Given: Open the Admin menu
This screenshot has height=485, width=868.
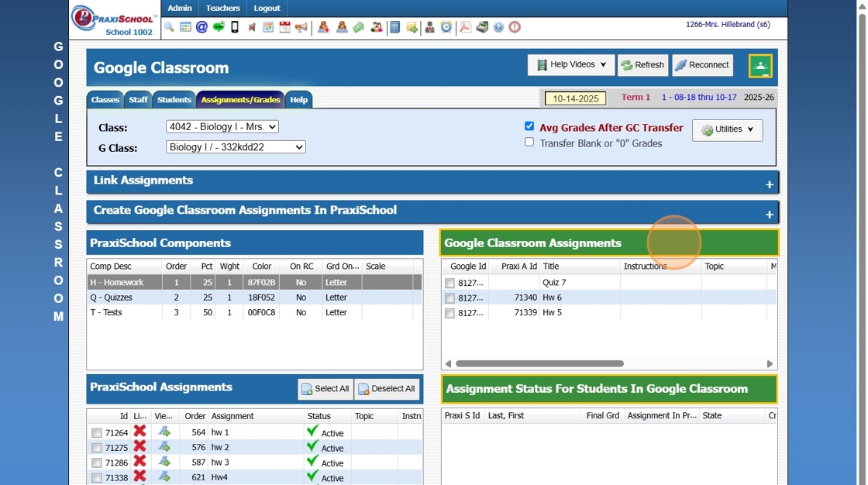Looking at the screenshot, I should coord(180,8).
